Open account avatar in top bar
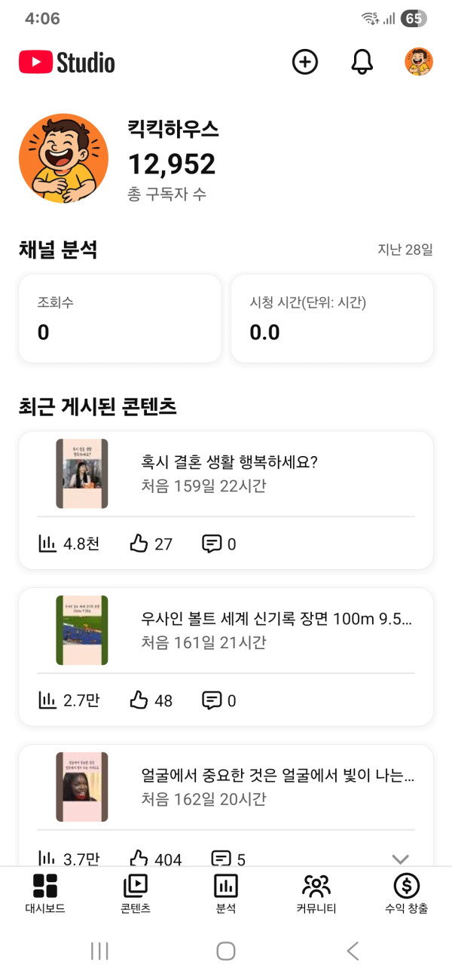 pos(419,62)
